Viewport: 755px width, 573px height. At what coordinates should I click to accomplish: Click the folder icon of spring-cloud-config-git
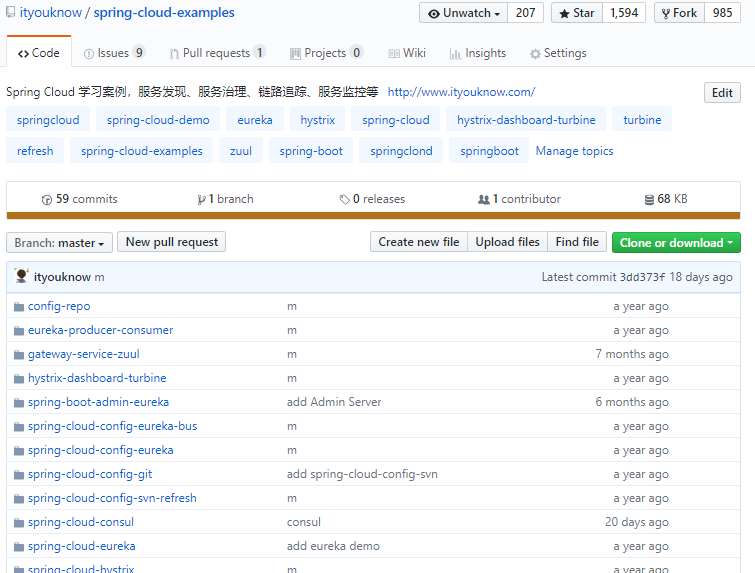point(19,475)
